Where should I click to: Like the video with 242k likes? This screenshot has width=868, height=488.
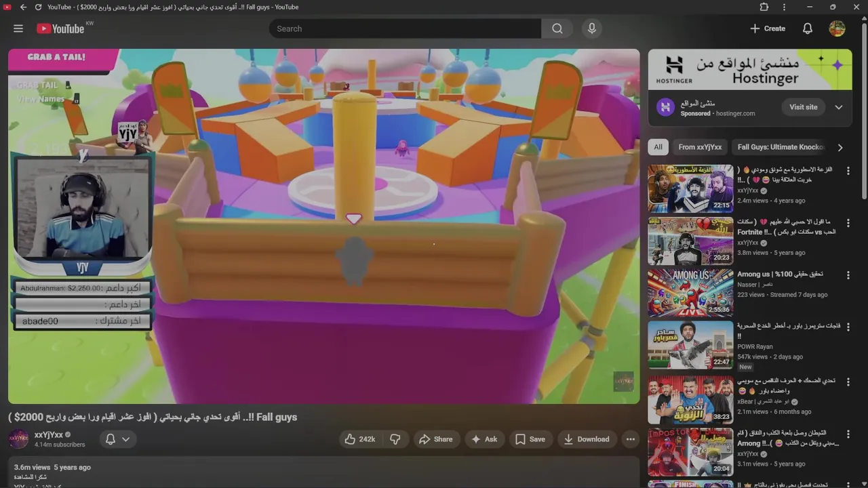click(360, 439)
